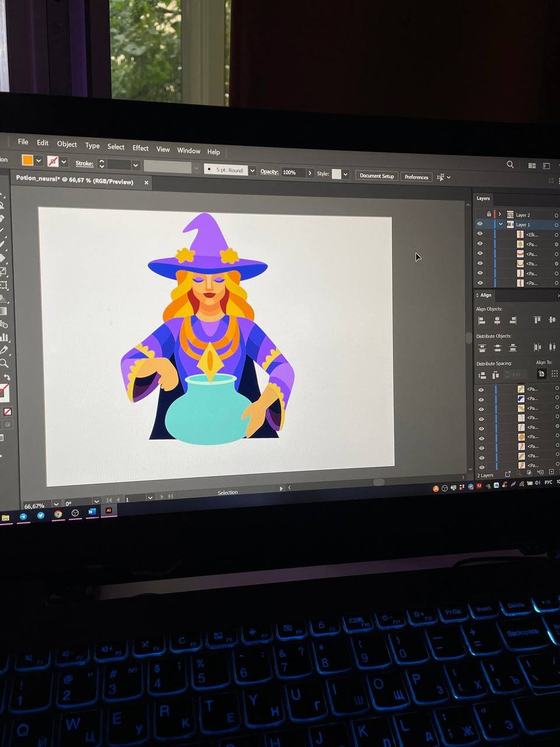Open Arrange Documents icon in top bar

(x=532, y=166)
